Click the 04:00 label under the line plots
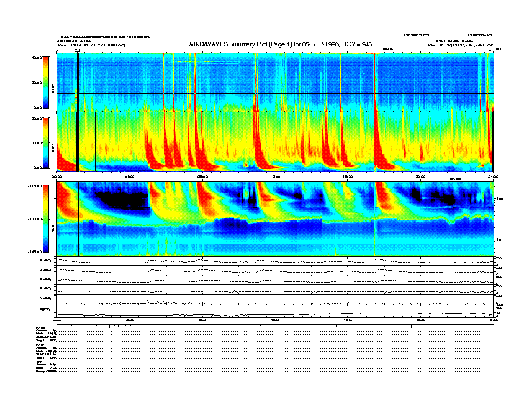The height and width of the screenshot is (411, 532). pyautogui.click(x=130, y=320)
